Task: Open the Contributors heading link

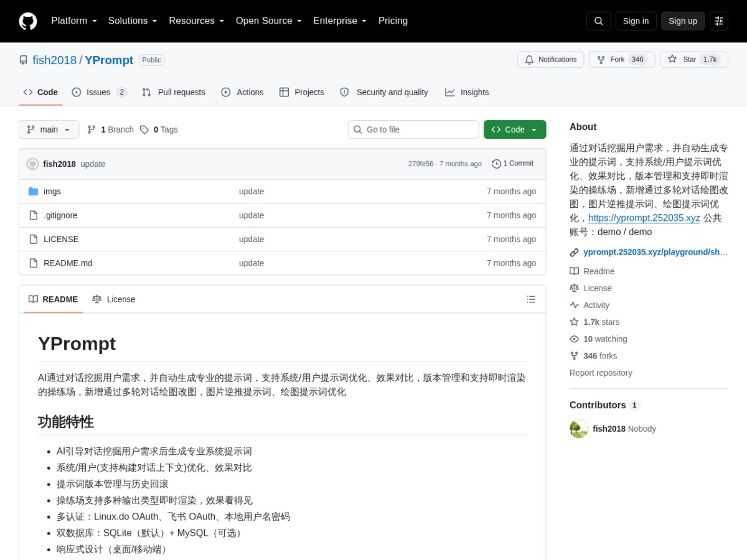Action: tap(604, 405)
